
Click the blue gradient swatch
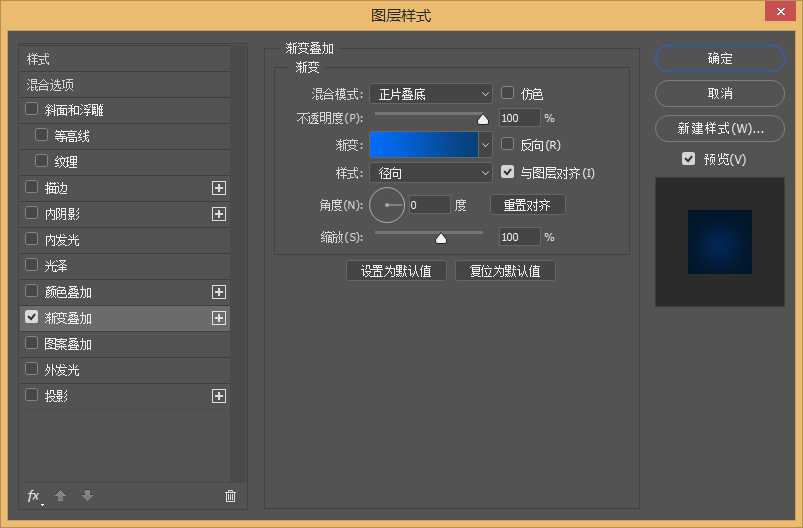coord(424,145)
